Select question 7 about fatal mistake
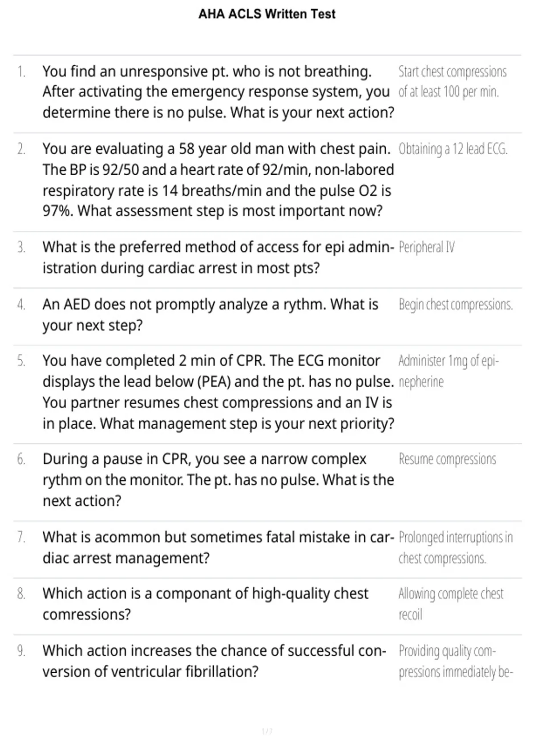Screen dimensions: 534x756 [218, 547]
